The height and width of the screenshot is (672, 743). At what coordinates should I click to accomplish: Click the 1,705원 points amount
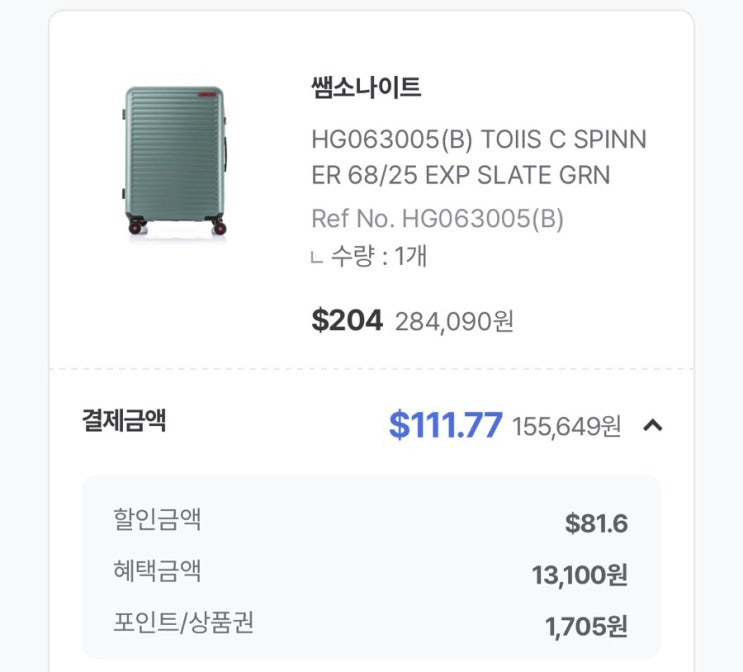(x=586, y=627)
